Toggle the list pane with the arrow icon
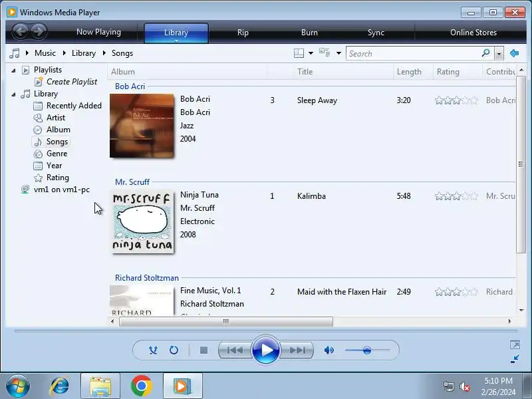 (514, 53)
